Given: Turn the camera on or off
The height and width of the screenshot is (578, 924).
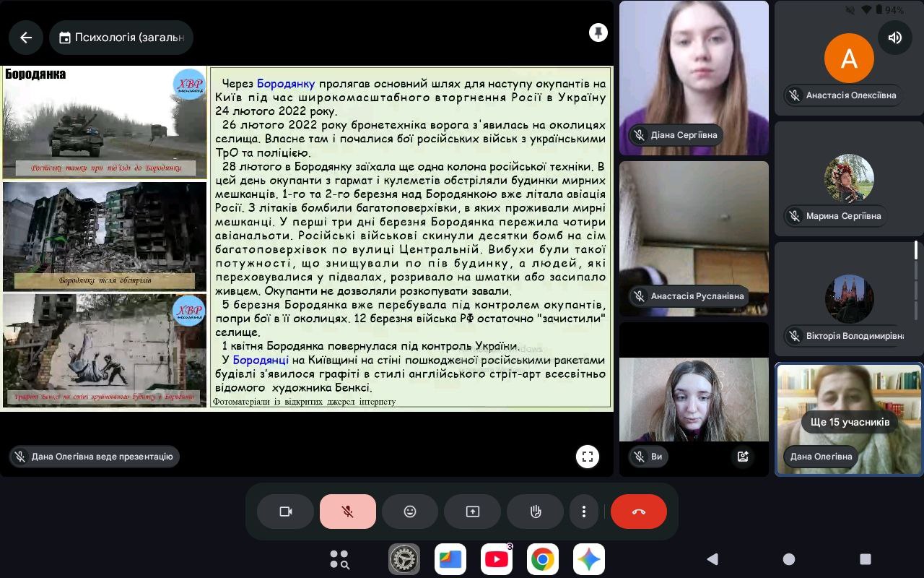Looking at the screenshot, I should pos(285,512).
